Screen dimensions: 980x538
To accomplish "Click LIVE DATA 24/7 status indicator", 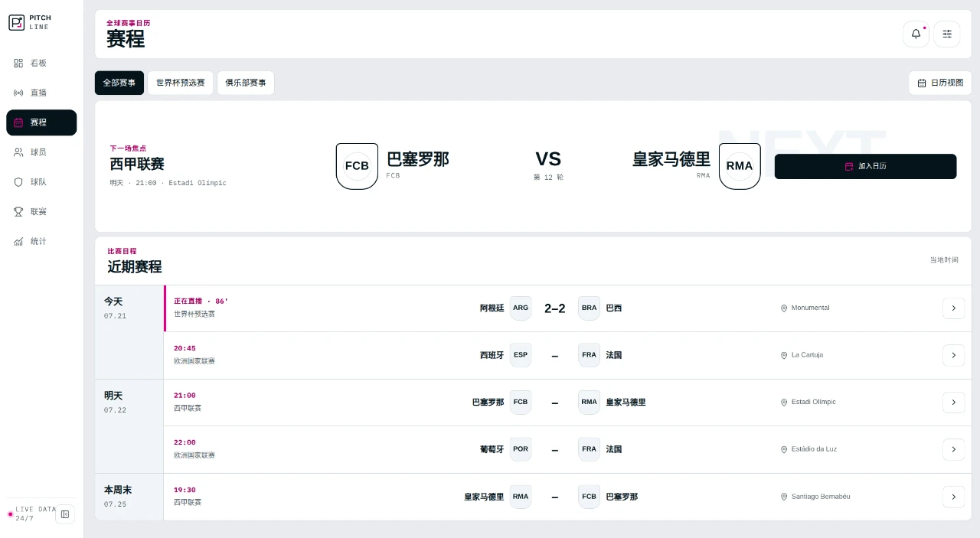I will (31, 514).
